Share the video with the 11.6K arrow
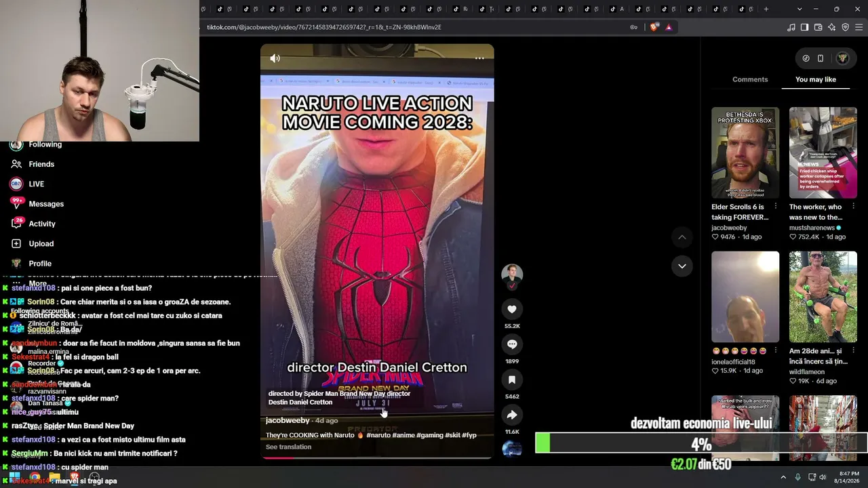 click(512, 415)
